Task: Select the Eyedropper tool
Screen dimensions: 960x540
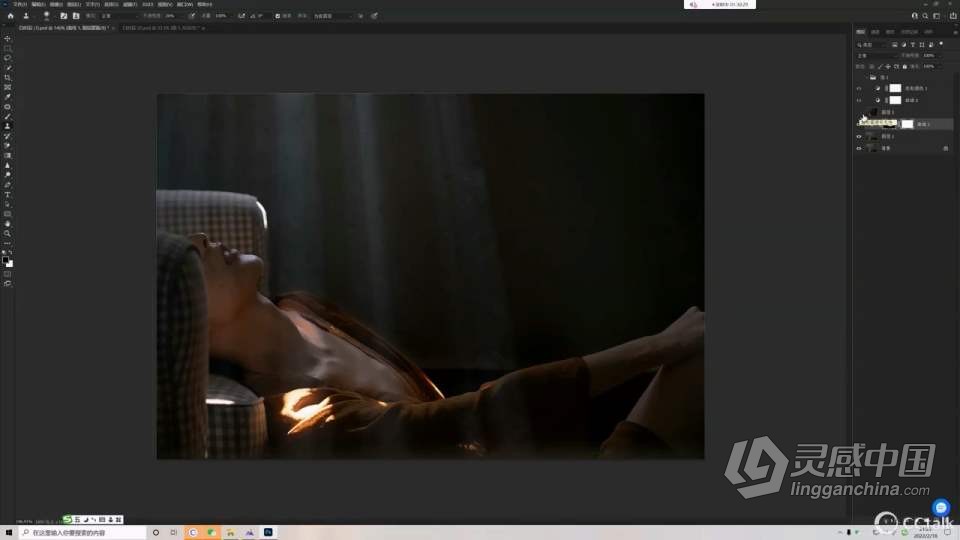Action: pos(7,97)
